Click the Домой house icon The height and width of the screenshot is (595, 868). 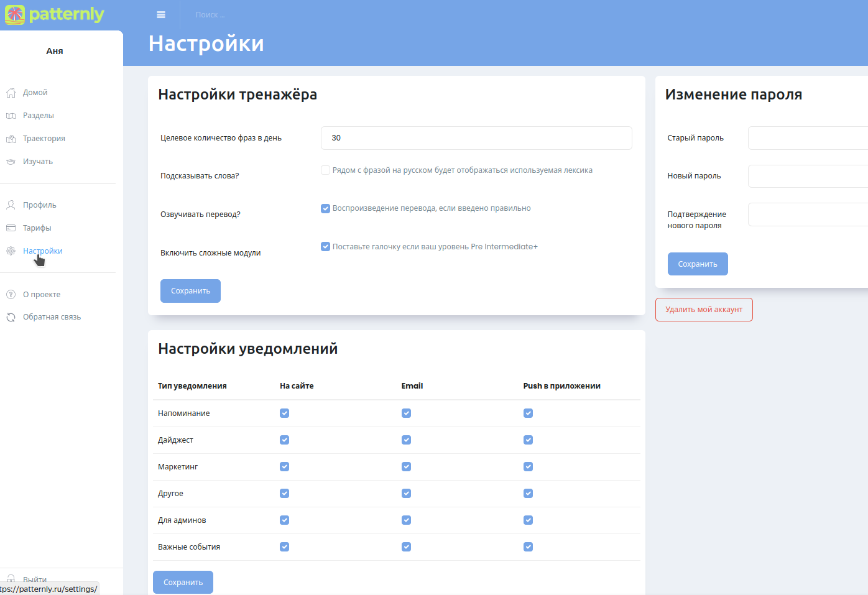click(x=11, y=93)
